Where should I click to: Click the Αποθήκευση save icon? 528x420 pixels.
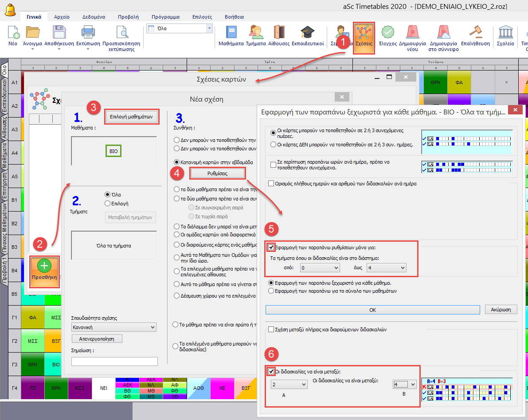click(x=59, y=33)
